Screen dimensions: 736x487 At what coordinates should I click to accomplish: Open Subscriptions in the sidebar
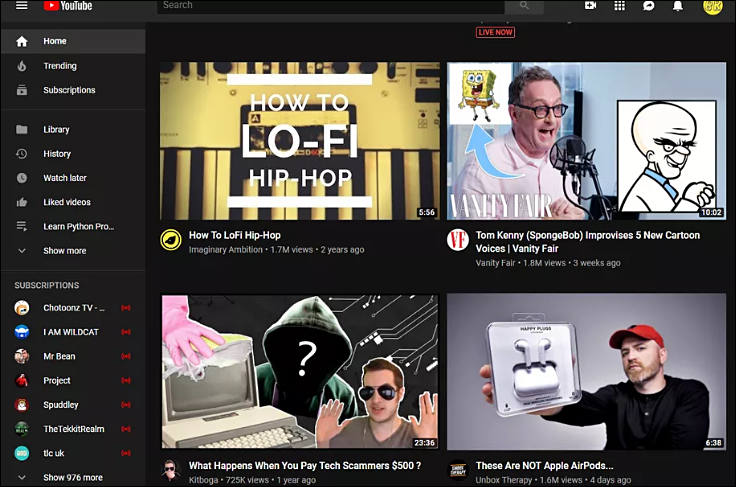(73, 90)
